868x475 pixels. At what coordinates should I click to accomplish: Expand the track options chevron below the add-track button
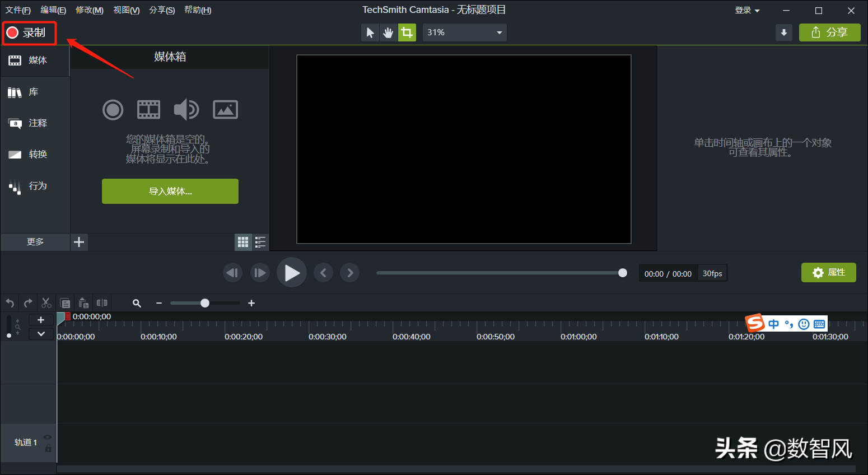click(41, 334)
